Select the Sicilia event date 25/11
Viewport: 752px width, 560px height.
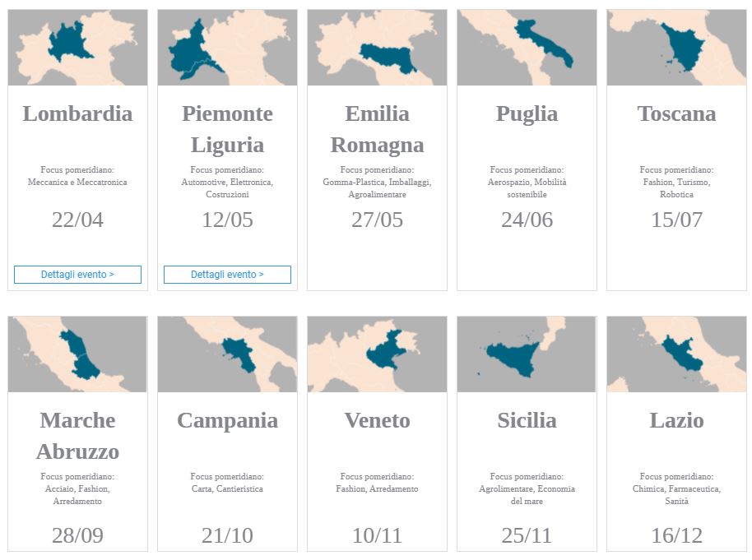coord(527,536)
